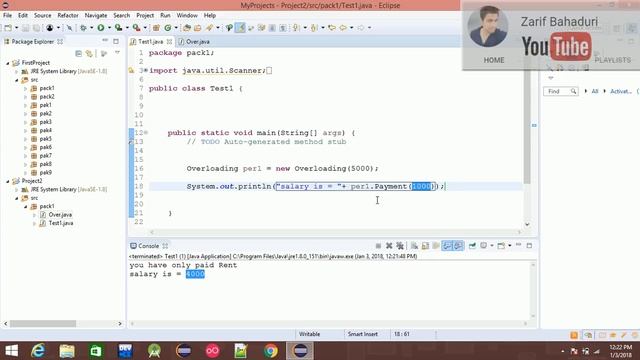
Task: Select Over.java in Package Explorer
Action: click(60, 215)
